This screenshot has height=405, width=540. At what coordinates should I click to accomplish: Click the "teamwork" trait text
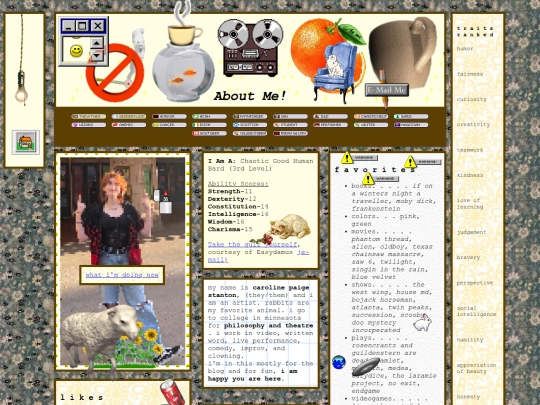(470, 150)
